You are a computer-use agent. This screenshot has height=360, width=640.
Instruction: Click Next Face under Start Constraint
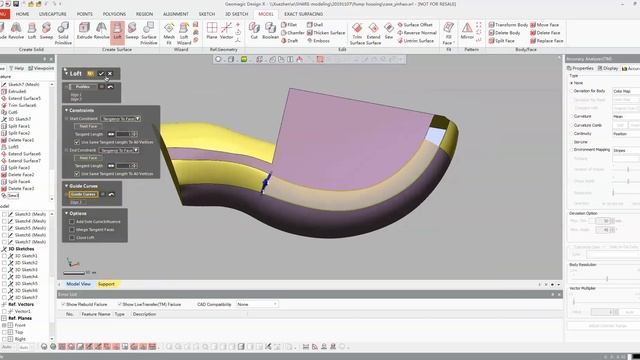[88, 126]
